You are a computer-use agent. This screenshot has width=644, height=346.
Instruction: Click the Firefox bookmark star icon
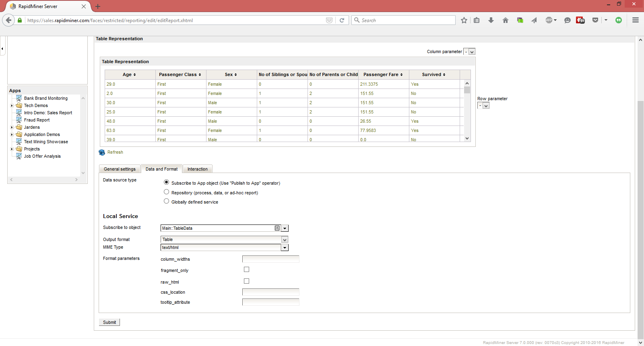[464, 20]
